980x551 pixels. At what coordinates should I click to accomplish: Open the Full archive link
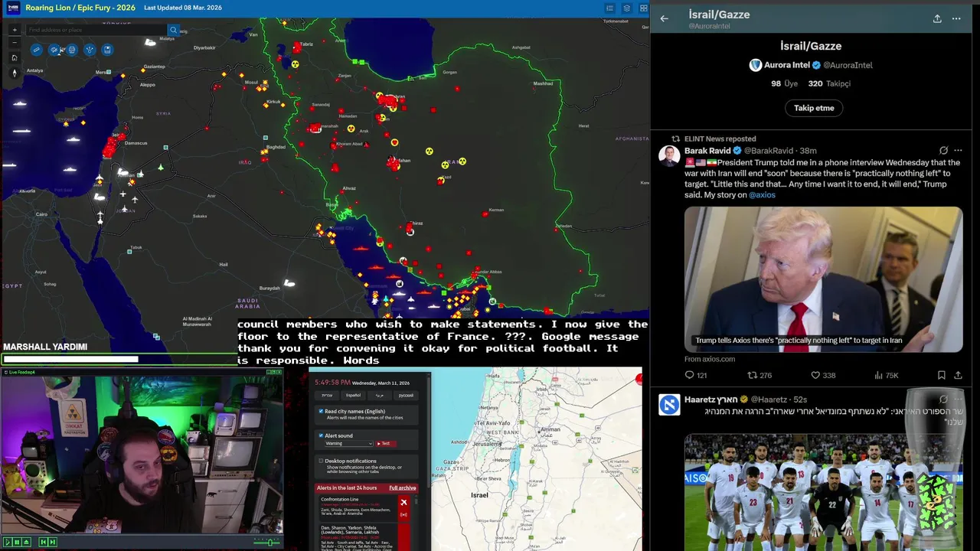[403, 487]
